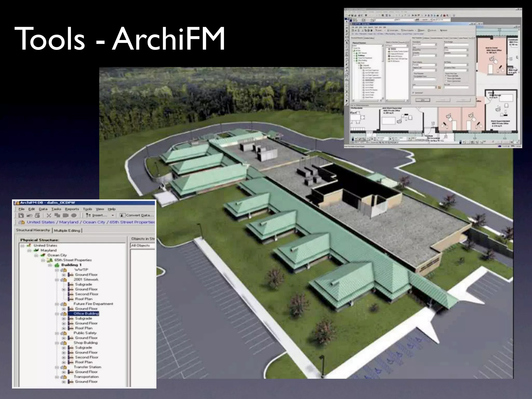This screenshot has width=532, height=399.
Task: Click the building icon beside the breadcrumb path
Action: coord(22,222)
